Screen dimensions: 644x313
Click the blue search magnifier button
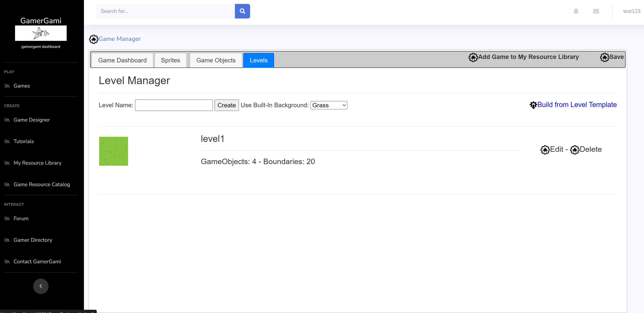pos(242,11)
